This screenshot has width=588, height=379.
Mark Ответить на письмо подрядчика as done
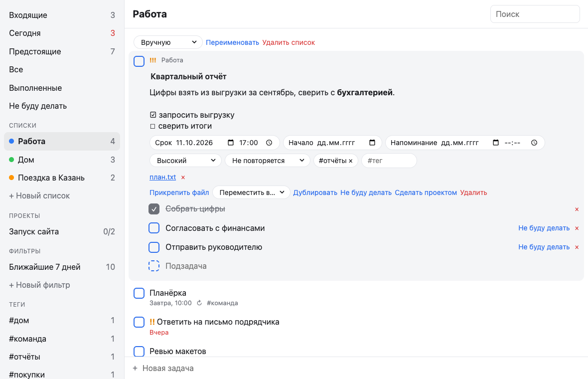point(139,322)
